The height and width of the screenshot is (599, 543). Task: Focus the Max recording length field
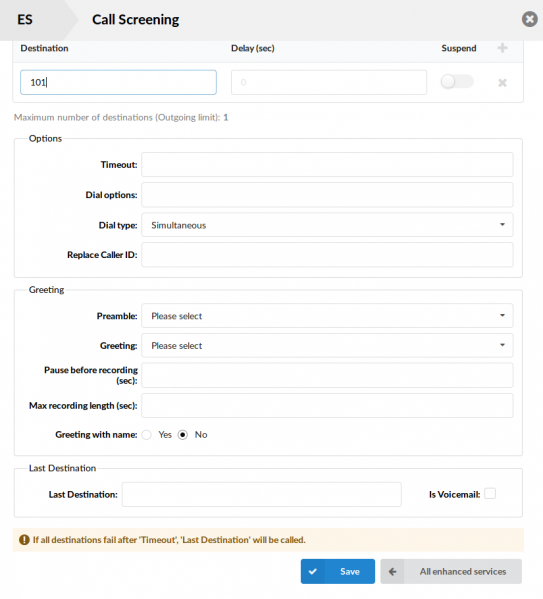(327, 405)
